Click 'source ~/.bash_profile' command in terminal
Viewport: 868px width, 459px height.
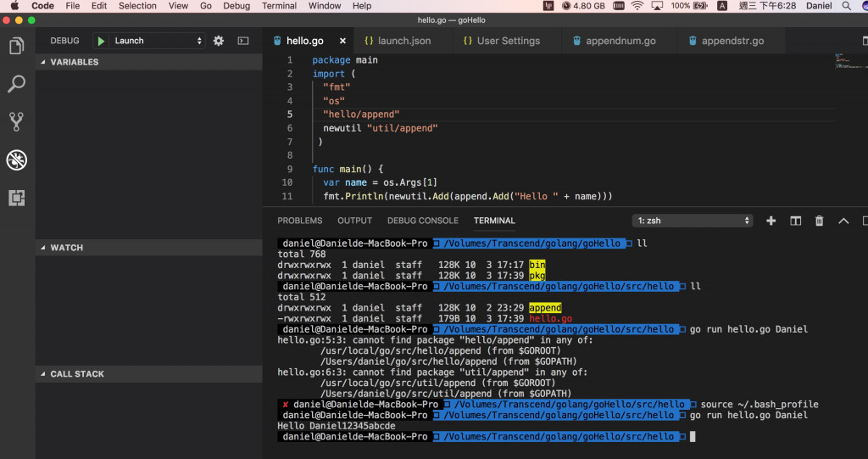tap(759, 405)
